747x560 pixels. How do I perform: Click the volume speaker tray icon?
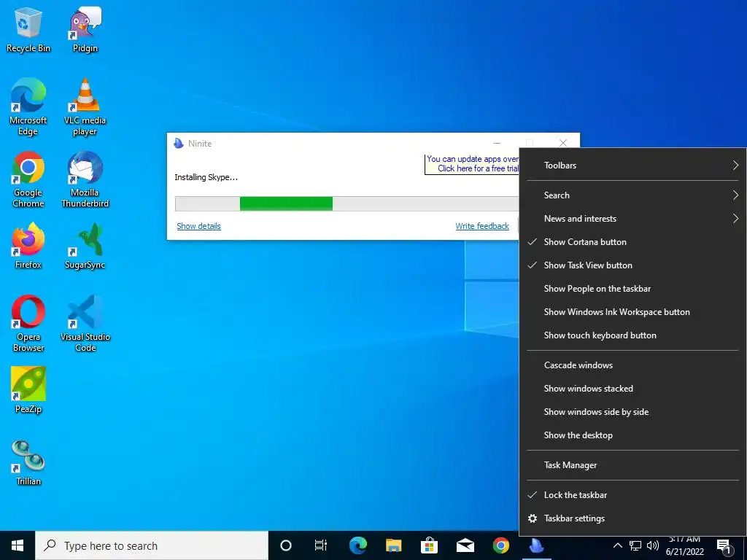(653, 545)
